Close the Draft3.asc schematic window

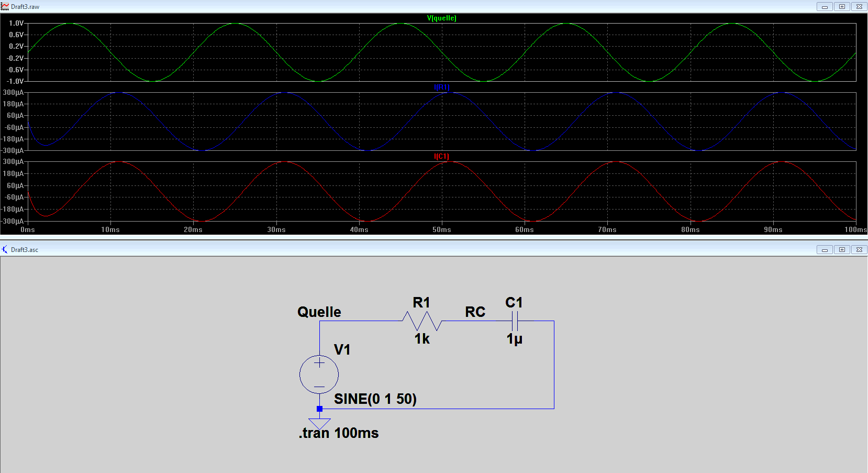[859, 250]
